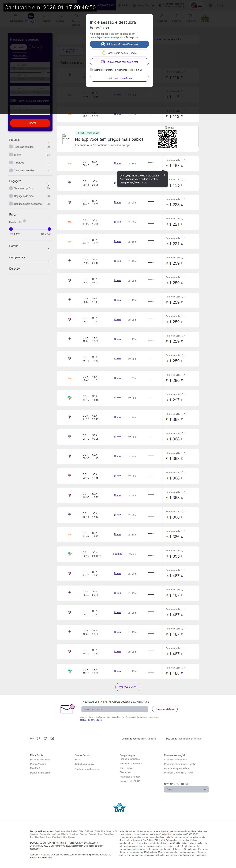236x868 pixels.
Task: Tick the email offers checkbox in login popup
Action: [91, 70]
